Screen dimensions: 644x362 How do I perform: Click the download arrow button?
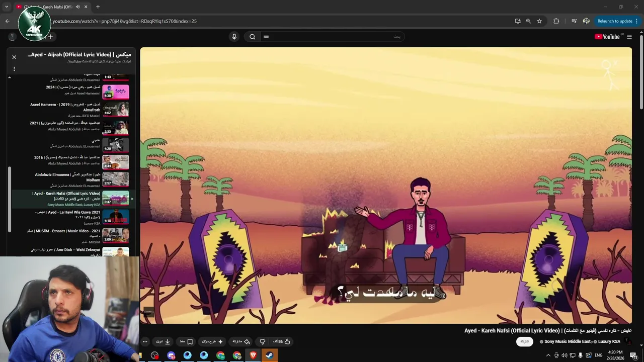[x=163, y=341]
